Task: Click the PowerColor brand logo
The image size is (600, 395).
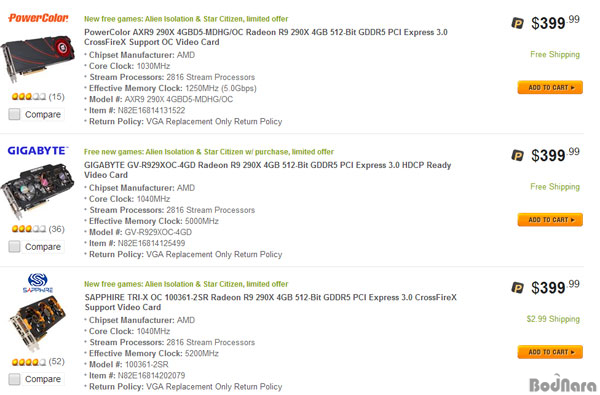Action: (38, 18)
